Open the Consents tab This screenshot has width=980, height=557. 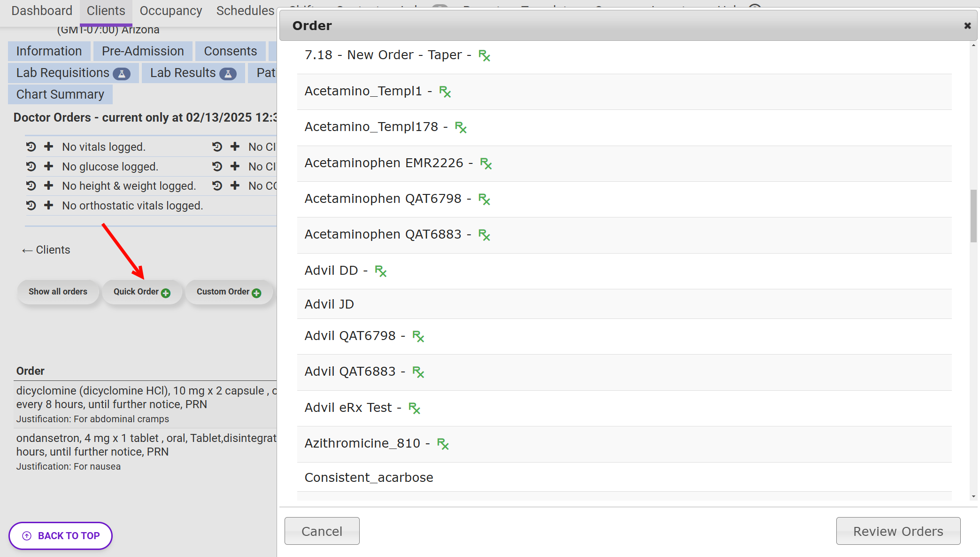230,51
